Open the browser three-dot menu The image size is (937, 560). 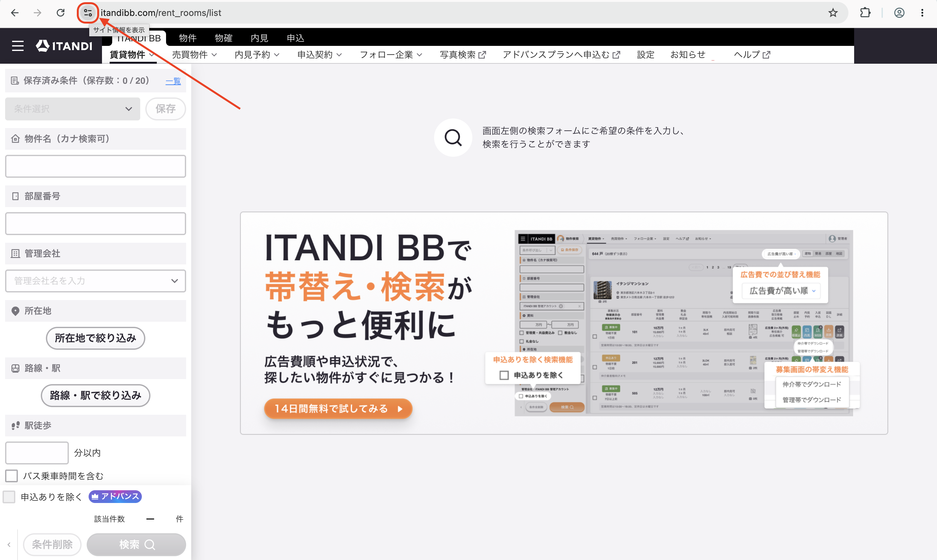click(922, 13)
